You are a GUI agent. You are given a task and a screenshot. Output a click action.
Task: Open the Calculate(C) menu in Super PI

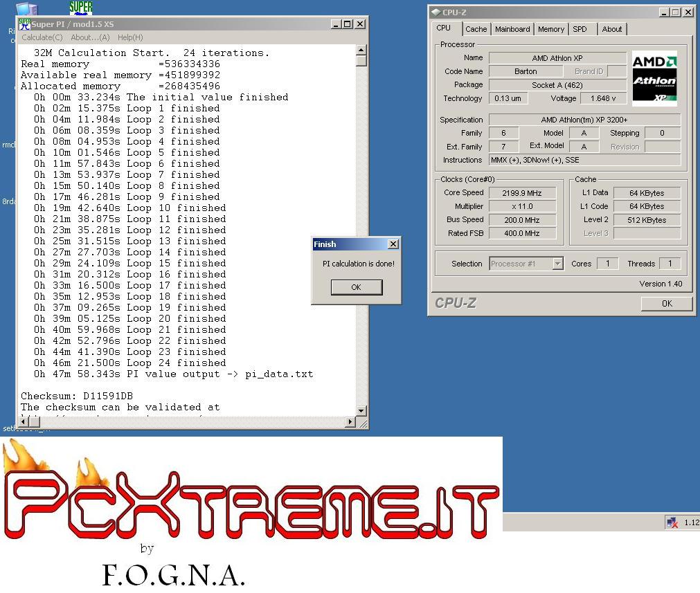42,37
